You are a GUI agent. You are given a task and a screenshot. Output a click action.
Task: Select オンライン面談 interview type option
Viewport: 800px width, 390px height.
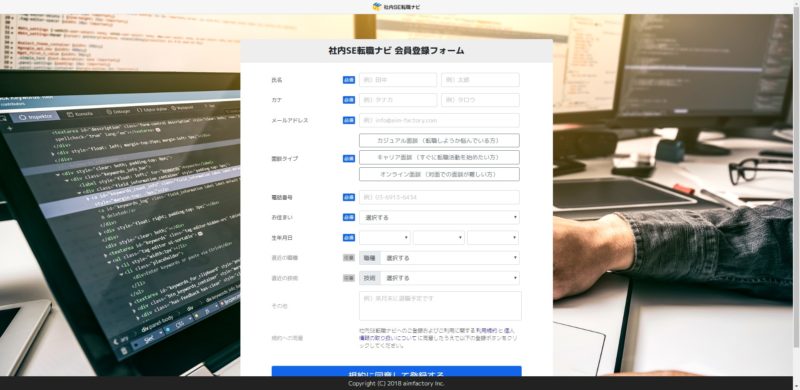pos(439,174)
